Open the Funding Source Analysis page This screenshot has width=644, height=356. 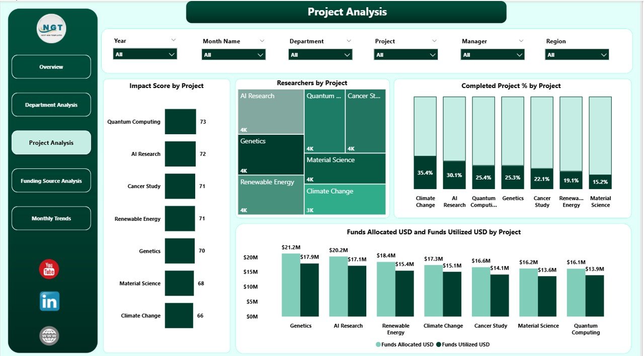[x=51, y=181]
